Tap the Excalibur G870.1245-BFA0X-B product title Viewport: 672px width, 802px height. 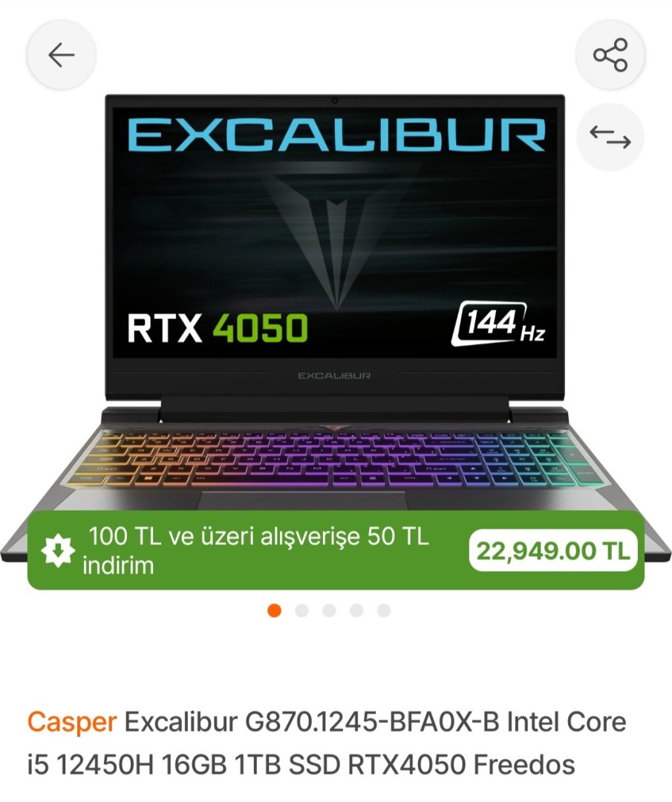[327, 743]
